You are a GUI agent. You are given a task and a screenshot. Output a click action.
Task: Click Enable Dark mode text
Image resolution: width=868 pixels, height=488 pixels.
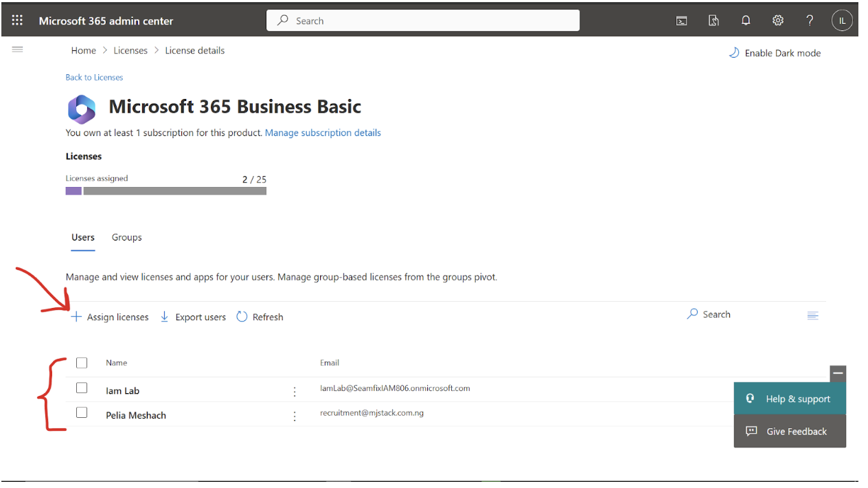(x=783, y=53)
